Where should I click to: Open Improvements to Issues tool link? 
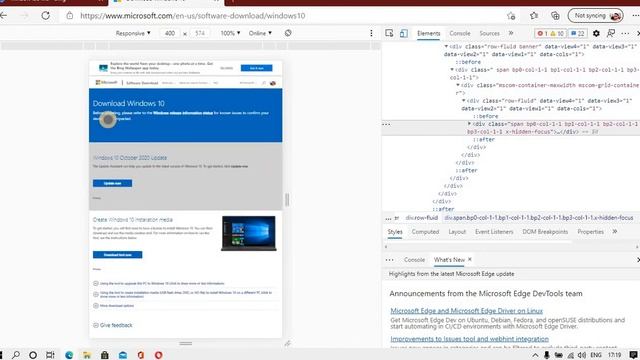[x=469, y=339]
